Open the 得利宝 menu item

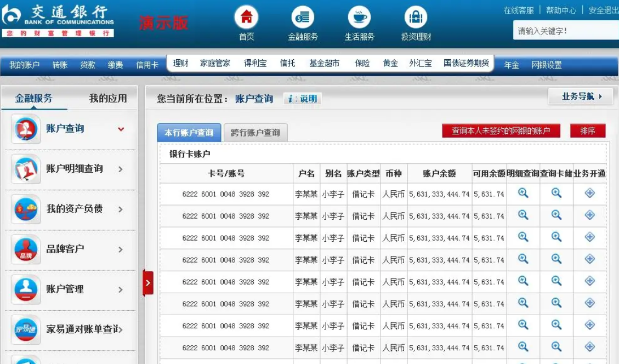pos(255,63)
